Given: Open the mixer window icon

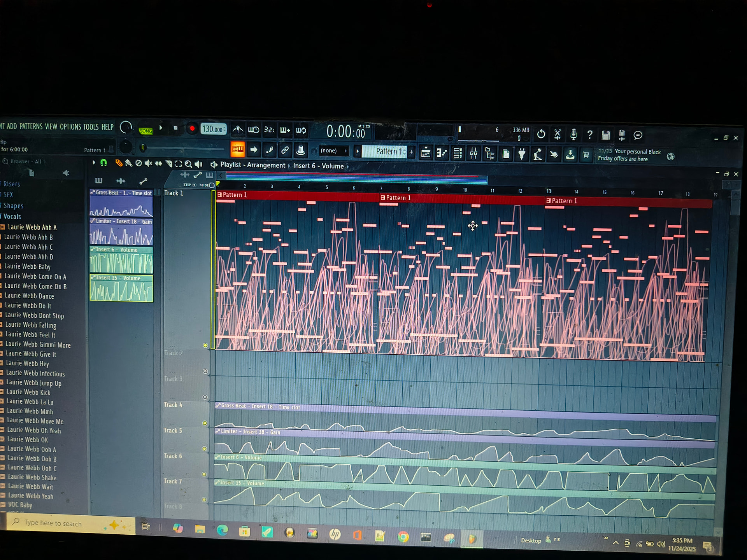Looking at the screenshot, I should coord(473,154).
